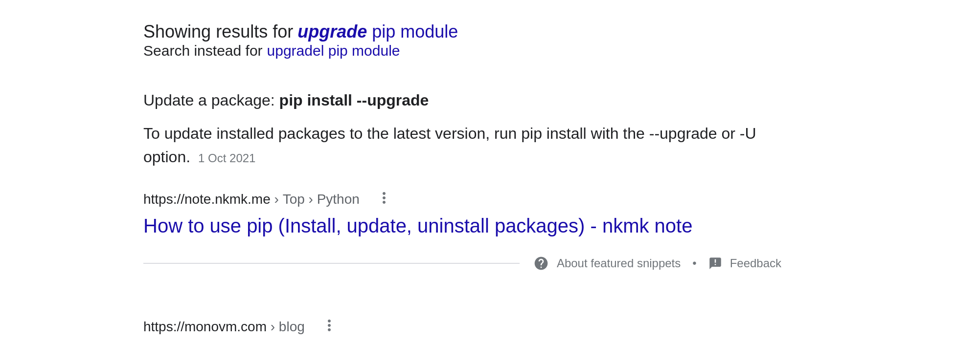Click the question mark help icon
The height and width of the screenshot is (342, 980).
[541, 263]
